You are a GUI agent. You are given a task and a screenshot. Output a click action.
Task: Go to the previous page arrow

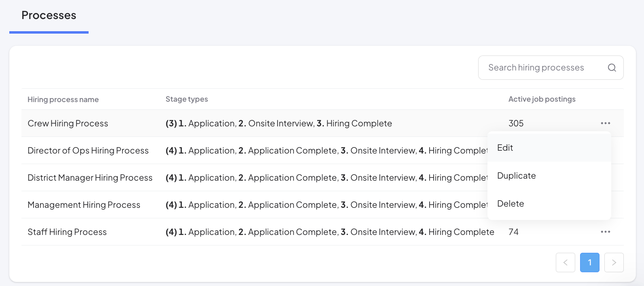[566, 263]
